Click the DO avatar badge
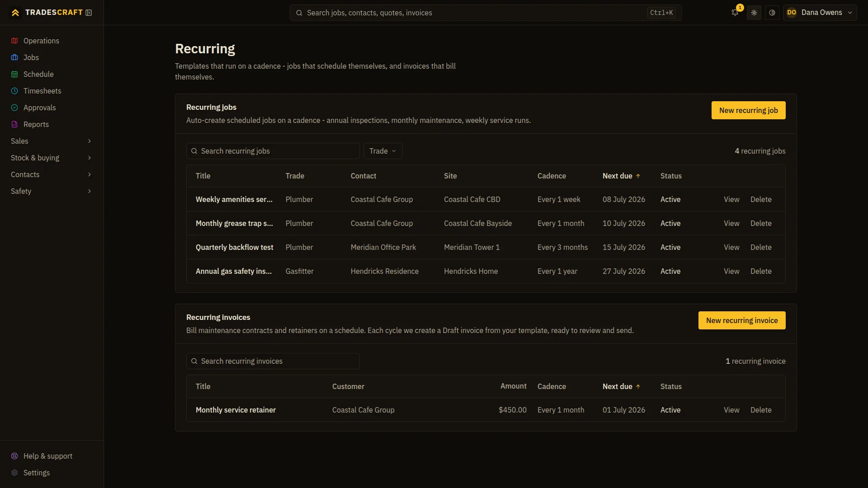Screen dimensions: 868x488 coord(792,13)
